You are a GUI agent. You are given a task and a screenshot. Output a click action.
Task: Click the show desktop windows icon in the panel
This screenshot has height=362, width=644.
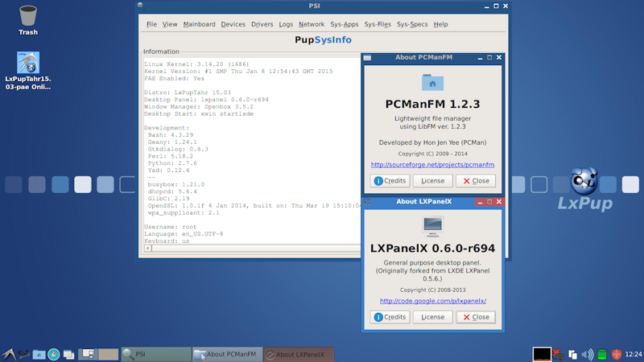tap(68, 354)
